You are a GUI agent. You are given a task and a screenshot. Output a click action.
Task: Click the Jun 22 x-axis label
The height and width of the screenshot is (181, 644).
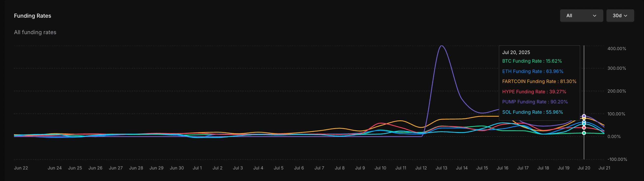[21, 168]
